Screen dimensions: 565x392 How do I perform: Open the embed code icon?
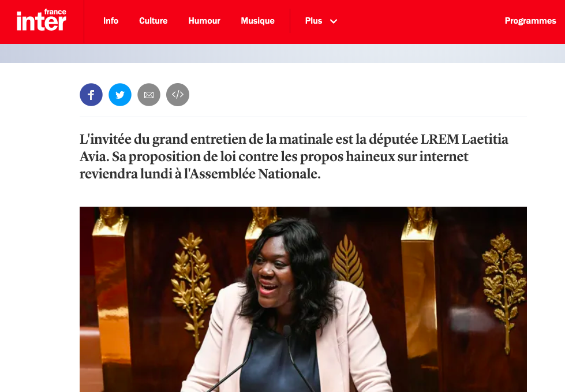pos(178,95)
